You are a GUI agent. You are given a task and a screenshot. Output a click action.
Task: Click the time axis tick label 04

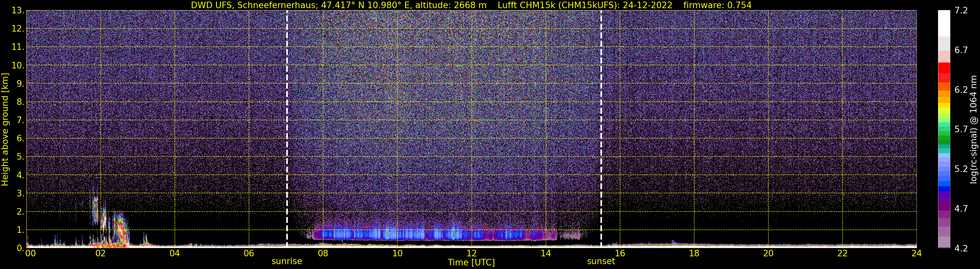[174, 253]
